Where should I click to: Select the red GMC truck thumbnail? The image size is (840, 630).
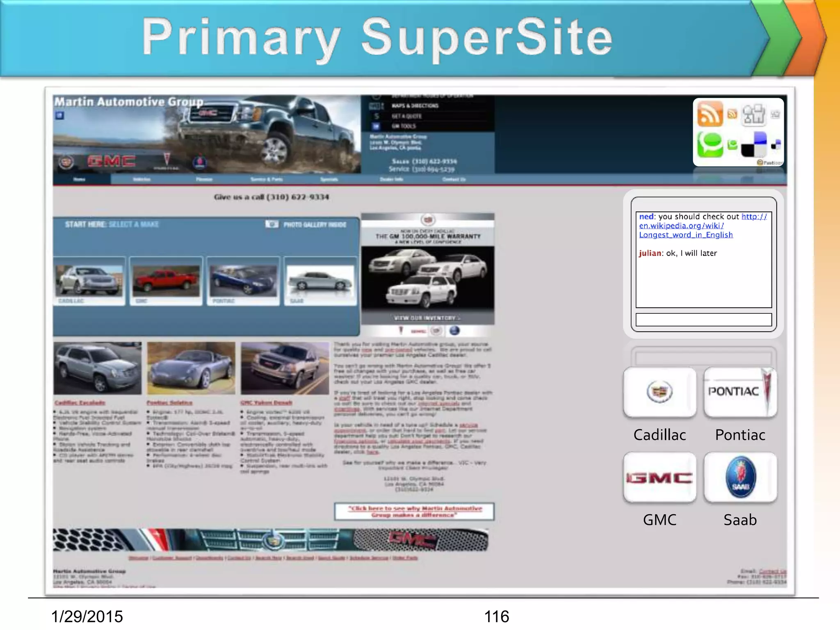(x=166, y=281)
